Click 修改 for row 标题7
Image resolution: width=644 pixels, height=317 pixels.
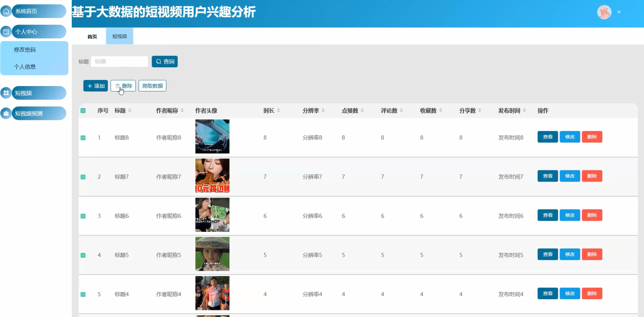[570, 176]
